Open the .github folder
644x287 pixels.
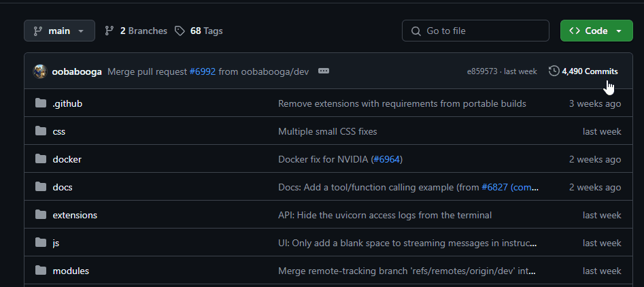(x=67, y=103)
